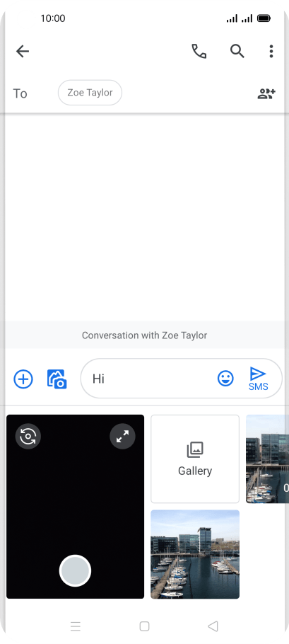Select the partially visible harbor photo
The image size is (289, 644).
coord(267,459)
